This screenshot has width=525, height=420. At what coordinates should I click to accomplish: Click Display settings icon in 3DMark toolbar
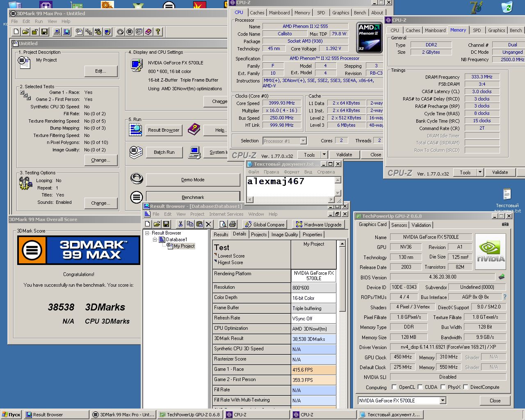pyautogui.click(x=107, y=32)
